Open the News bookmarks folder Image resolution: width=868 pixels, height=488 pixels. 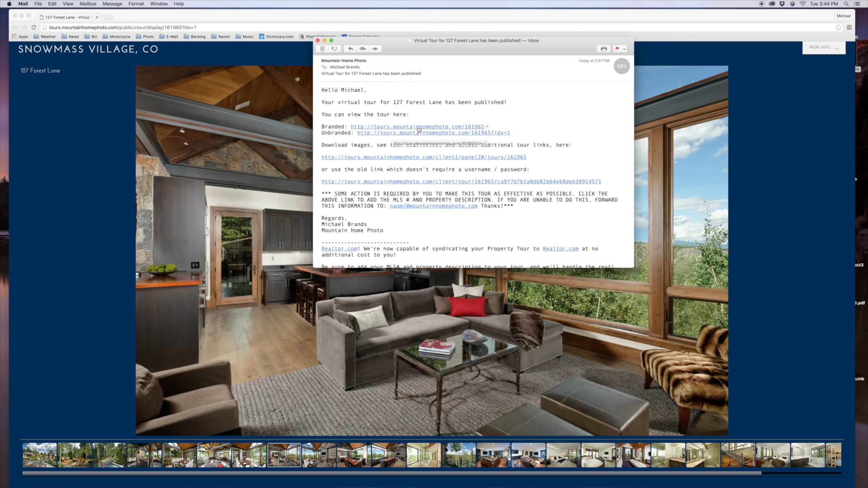click(x=70, y=37)
